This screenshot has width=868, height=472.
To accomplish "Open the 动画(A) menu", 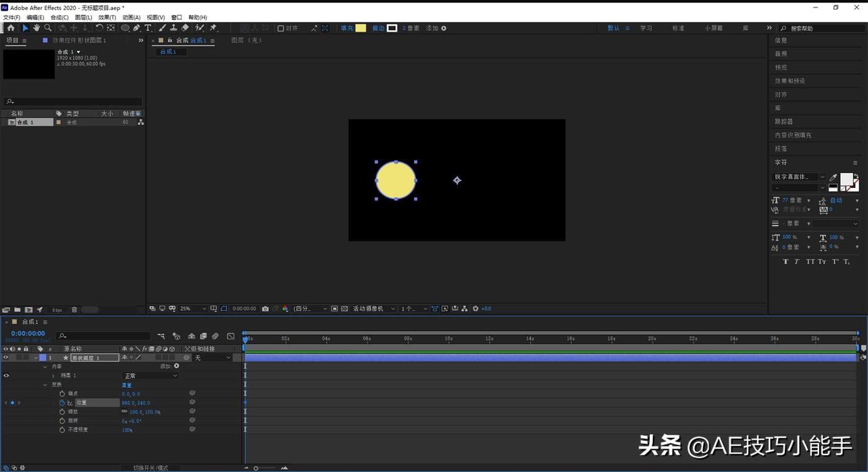I will (131, 17).
